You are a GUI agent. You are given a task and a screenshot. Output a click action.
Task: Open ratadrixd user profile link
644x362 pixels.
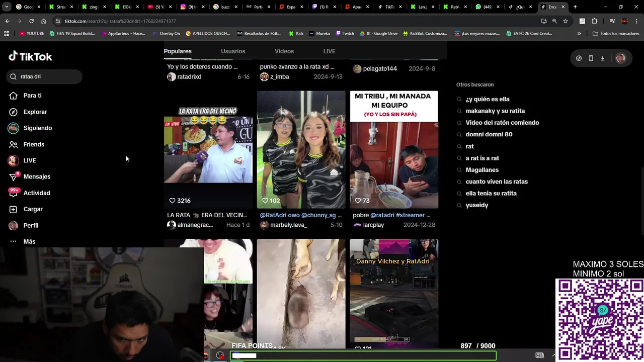[184, 76]
